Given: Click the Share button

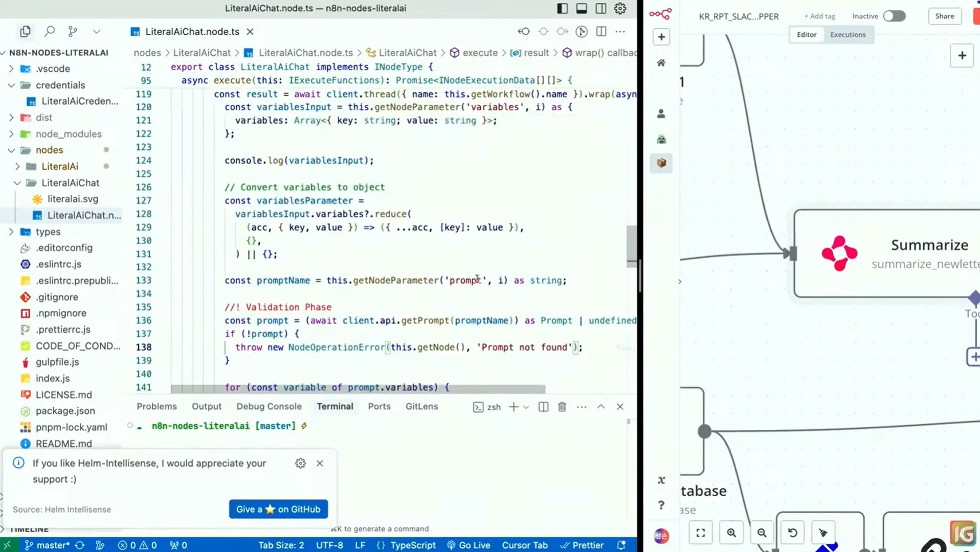Looking at the screenshot, I should click(944, 16).
